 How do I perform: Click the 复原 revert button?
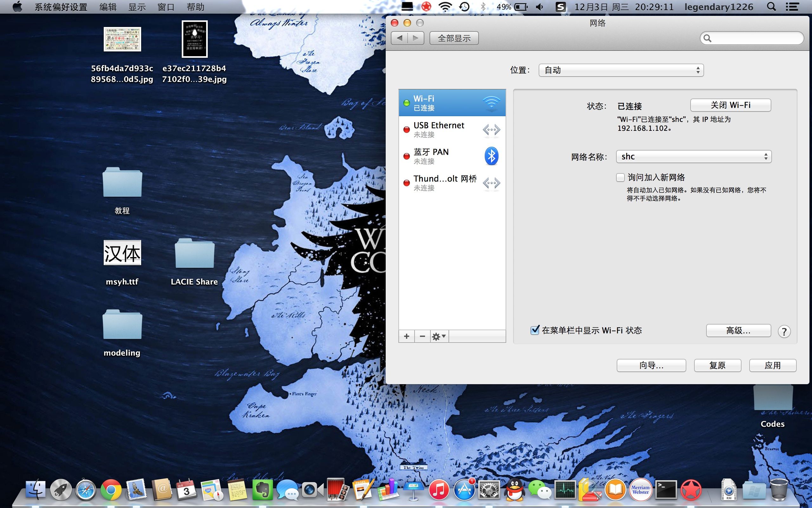tap(717, 365)
